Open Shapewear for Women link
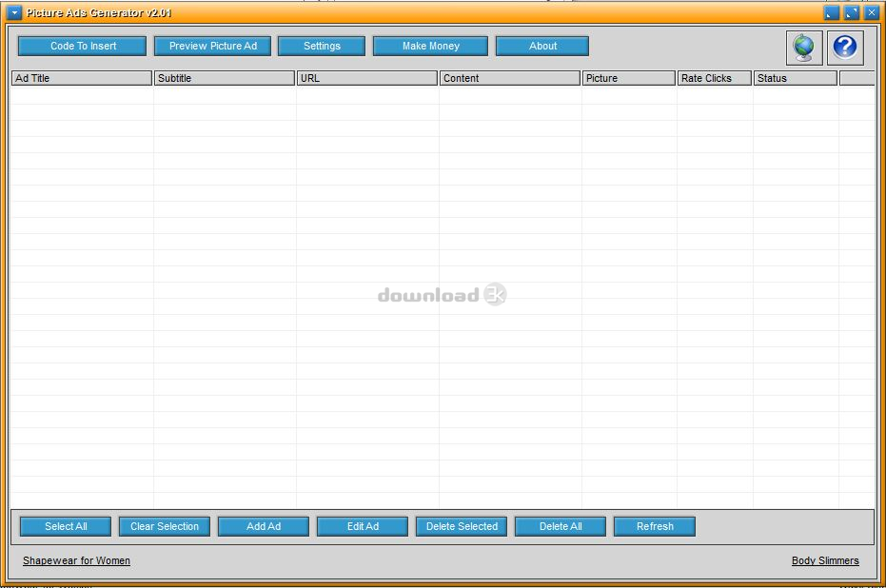This screenshot has height=588, width=886. [x=77, y=560]
